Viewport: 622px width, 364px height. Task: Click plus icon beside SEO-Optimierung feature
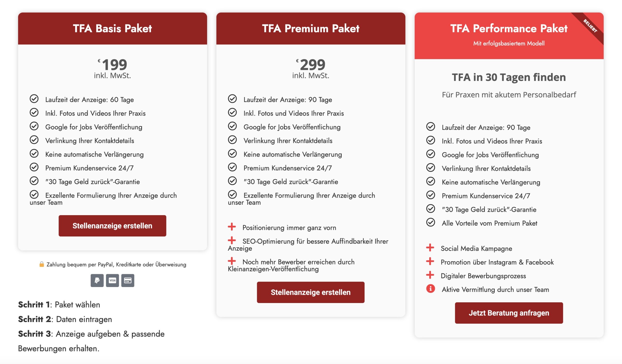(232, 240)
